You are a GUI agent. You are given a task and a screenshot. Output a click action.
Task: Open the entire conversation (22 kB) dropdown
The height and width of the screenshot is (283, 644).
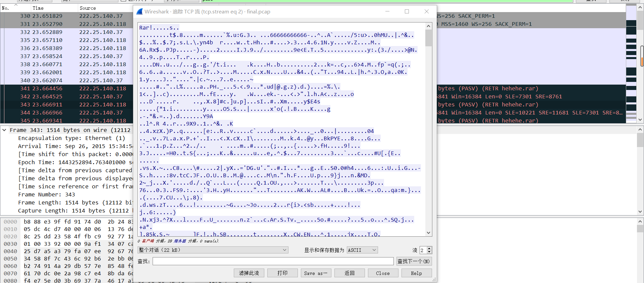(213, 250)
